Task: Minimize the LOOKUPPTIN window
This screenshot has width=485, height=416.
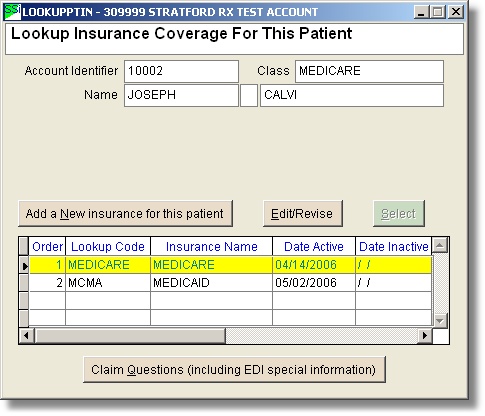Action: 421,12
